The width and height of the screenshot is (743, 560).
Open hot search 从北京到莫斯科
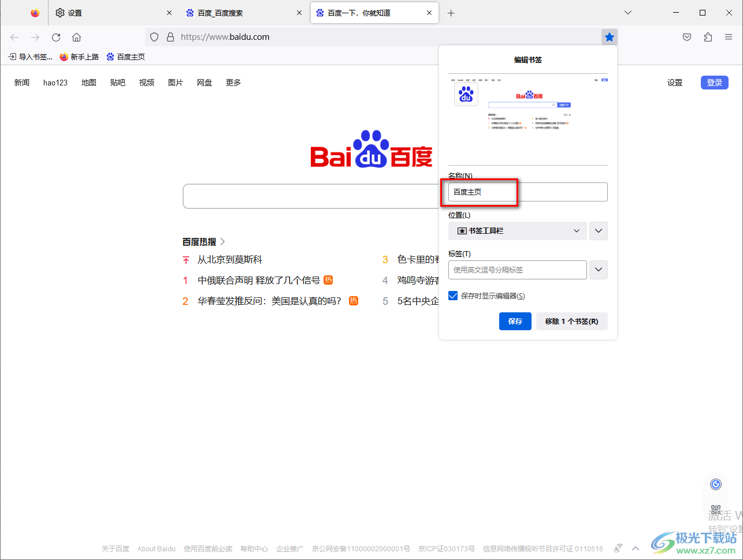[x=230, y=260]
